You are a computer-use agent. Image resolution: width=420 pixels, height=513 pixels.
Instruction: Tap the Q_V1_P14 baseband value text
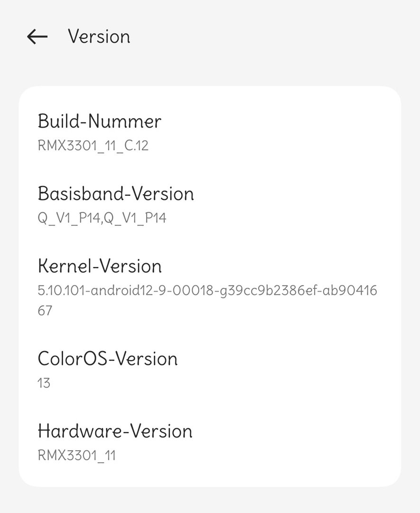(102, 218)
